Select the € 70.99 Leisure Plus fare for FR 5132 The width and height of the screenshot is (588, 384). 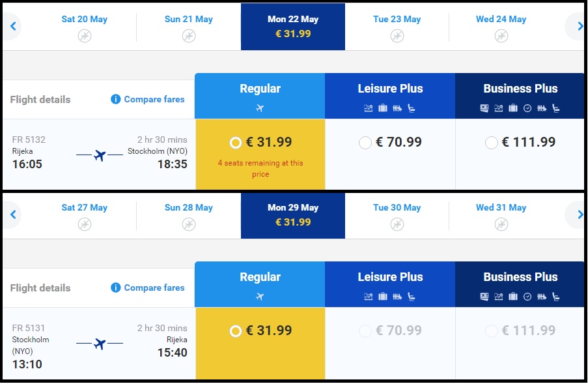click(365, 143)
